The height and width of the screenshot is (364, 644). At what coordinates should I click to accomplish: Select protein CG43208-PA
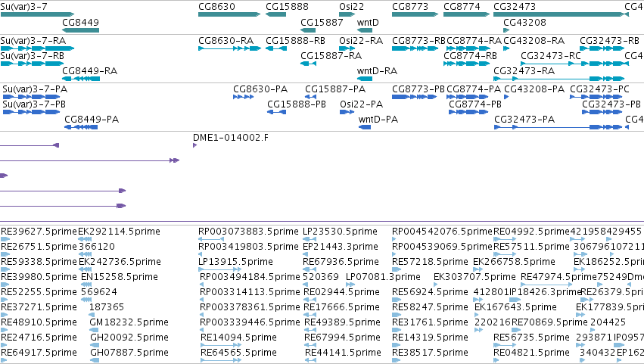click(x=534, y=89)
